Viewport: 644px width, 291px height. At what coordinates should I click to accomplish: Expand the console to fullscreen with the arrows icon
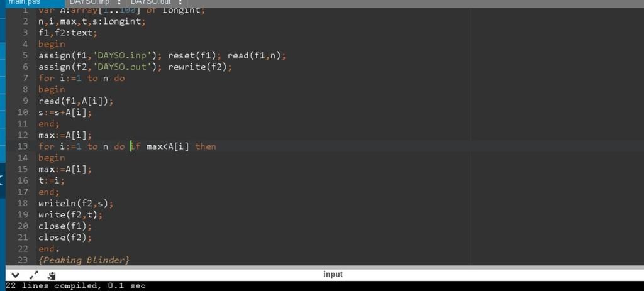[34, 275]
